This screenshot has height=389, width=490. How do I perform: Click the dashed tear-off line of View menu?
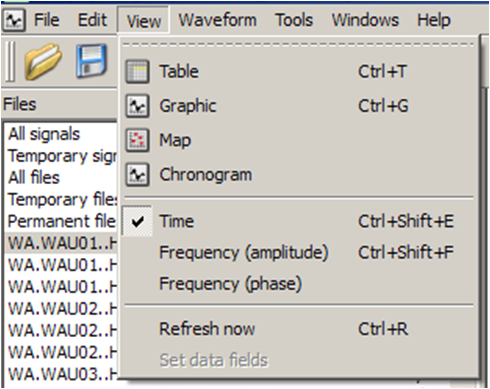[x=299, y=44]
